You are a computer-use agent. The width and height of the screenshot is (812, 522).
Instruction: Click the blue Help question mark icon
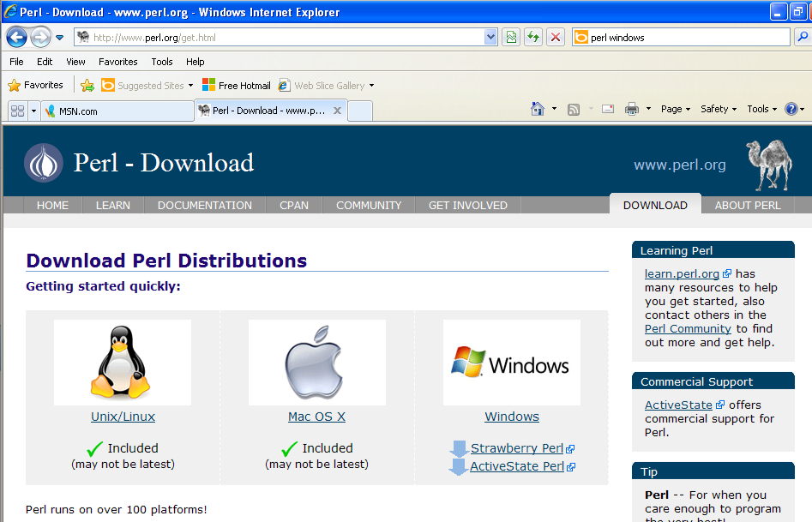(791, 109)
